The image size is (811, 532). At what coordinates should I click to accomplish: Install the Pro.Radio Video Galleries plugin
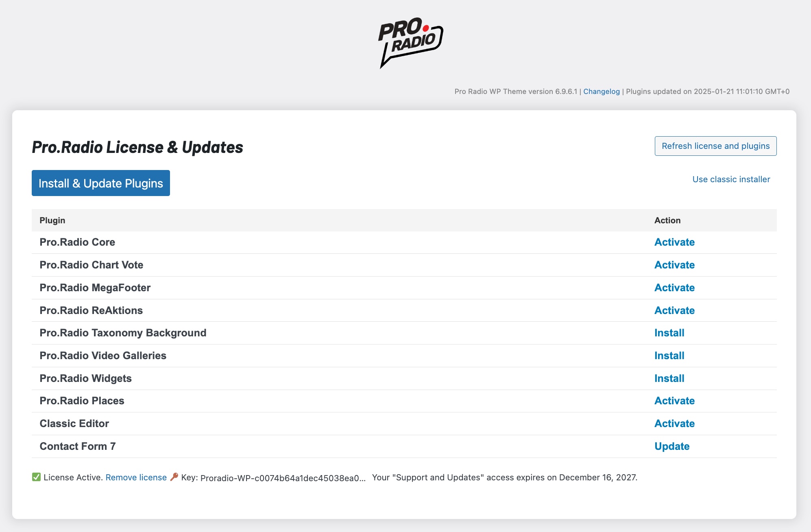point(669,356)
